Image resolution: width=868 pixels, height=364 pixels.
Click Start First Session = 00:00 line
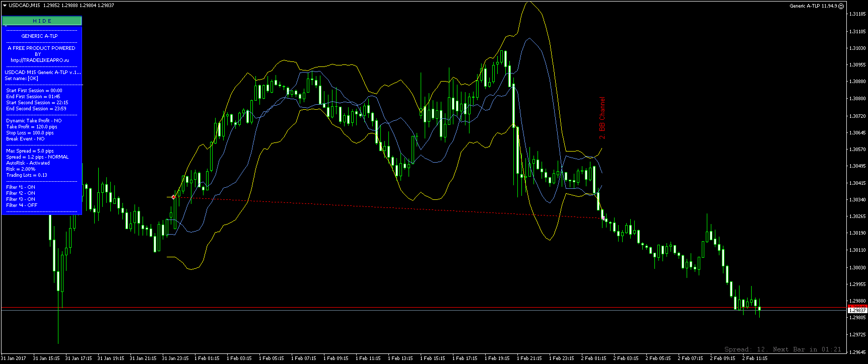[34, 91]
